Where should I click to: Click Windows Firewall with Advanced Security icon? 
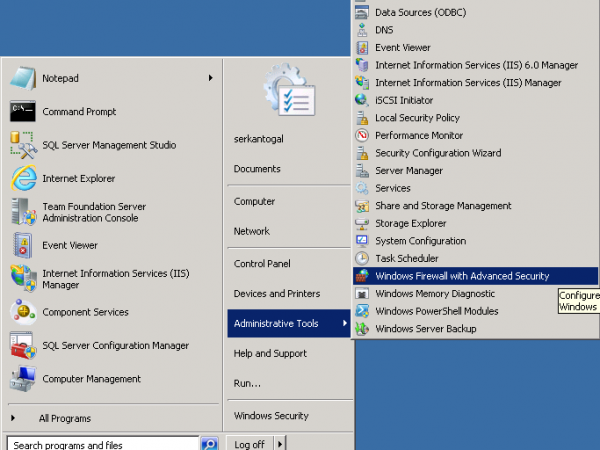point(362,276)
